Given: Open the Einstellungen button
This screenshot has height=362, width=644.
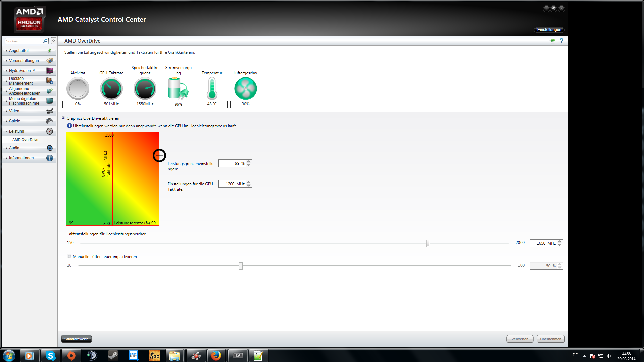Looking at the screenshot, I should pos(549,30).
